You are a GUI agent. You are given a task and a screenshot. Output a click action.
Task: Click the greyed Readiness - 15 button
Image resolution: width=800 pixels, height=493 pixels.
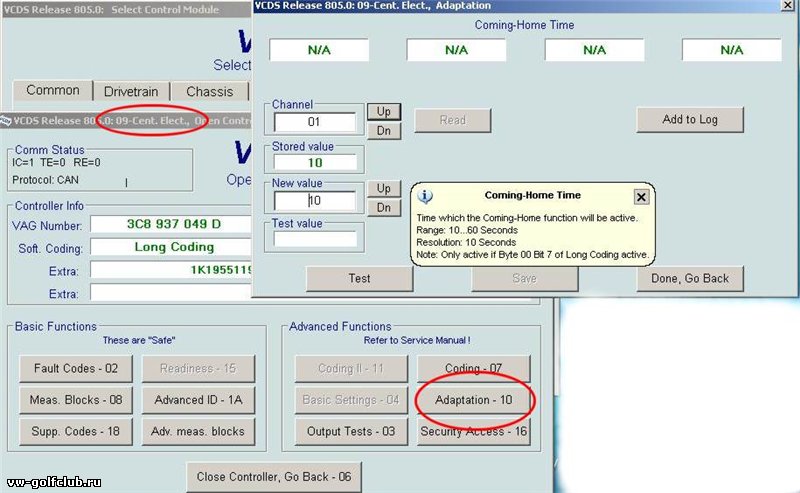[x=198, y=368]
